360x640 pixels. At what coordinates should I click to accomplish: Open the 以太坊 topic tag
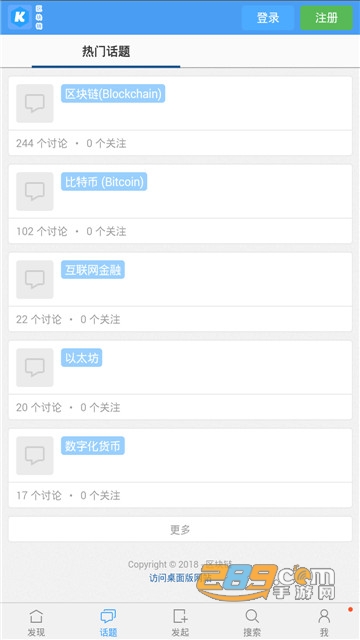coord(82,358)
